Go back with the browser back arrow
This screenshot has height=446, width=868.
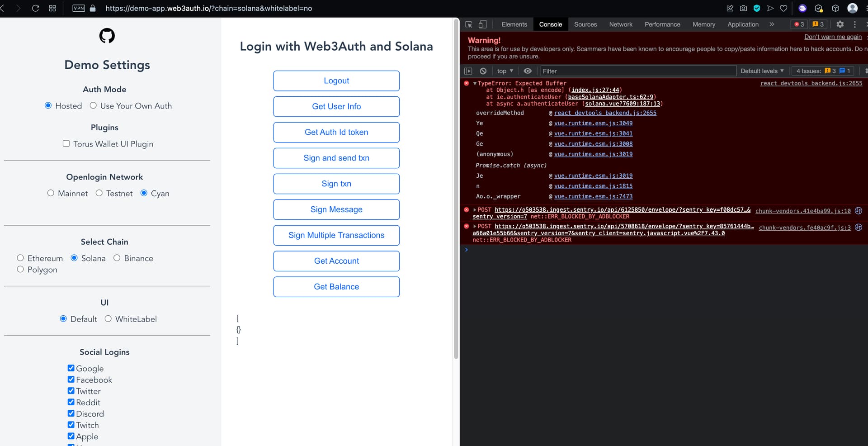coord(2,8)
